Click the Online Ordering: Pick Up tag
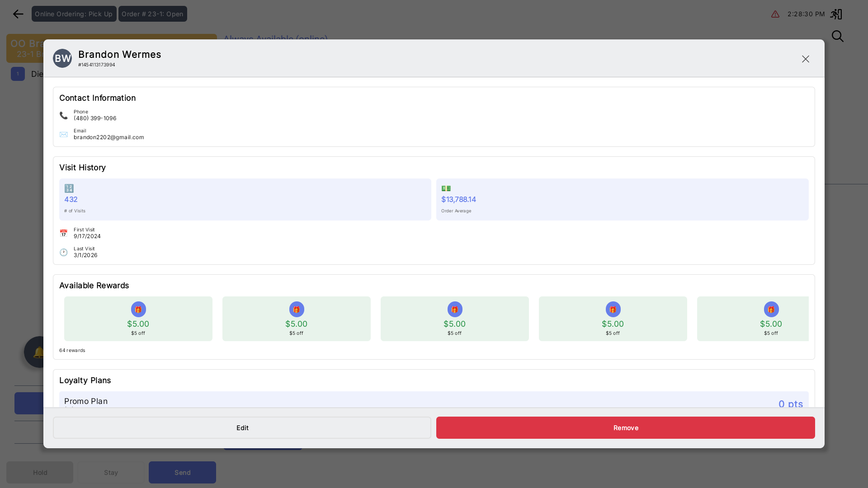This screenshot has width=868, height=488. [x=74, y=14]
